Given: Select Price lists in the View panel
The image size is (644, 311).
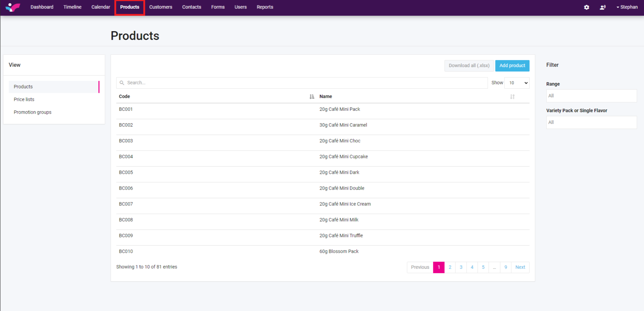Looking at the screenshot, I should [24, 99].
